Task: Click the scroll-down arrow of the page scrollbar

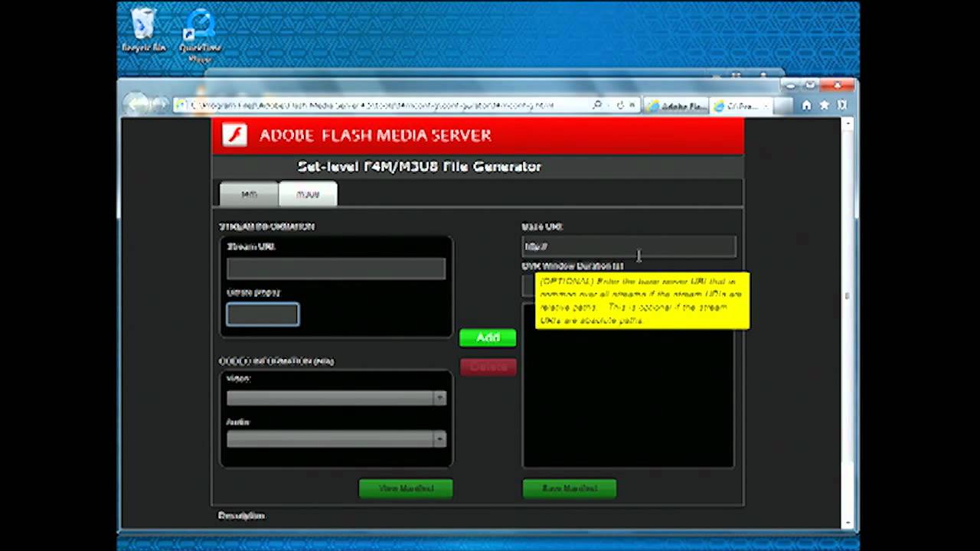Action: (847, 523)
